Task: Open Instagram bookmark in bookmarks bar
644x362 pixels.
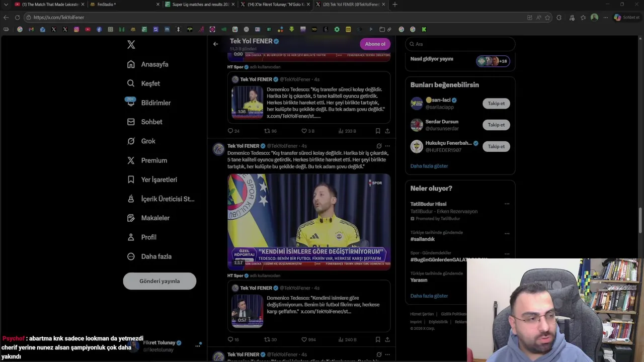Action: click(x=76, y=29)
